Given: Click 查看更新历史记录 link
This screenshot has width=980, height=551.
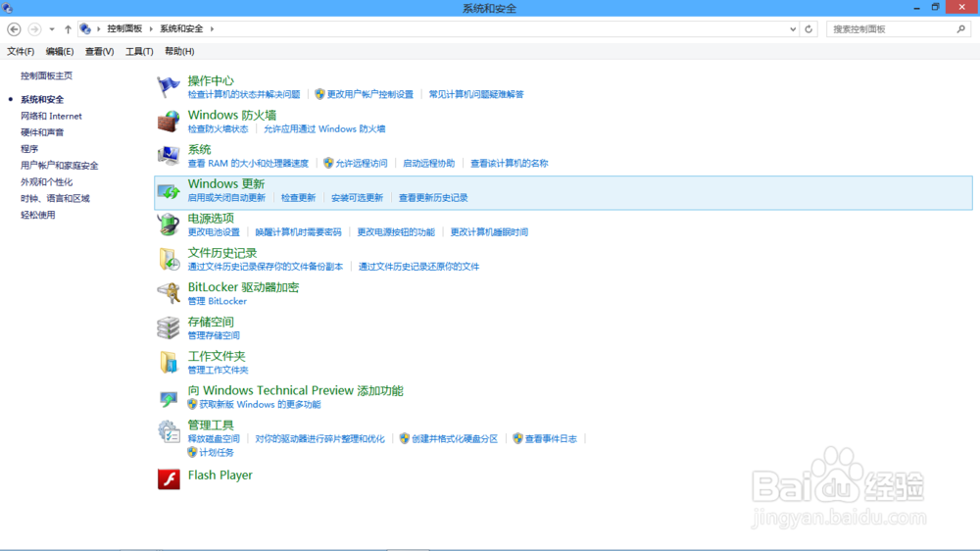Looking at the screenshot, I should 433,198.
